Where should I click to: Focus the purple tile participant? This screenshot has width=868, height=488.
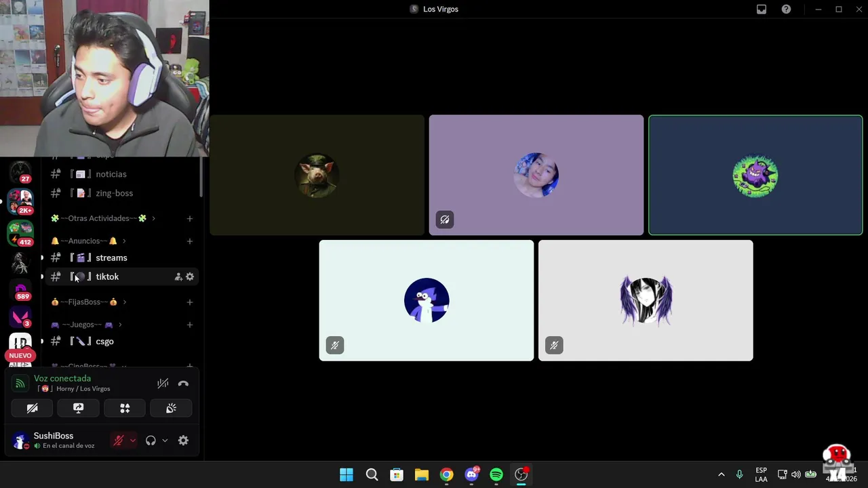[536, 176]
